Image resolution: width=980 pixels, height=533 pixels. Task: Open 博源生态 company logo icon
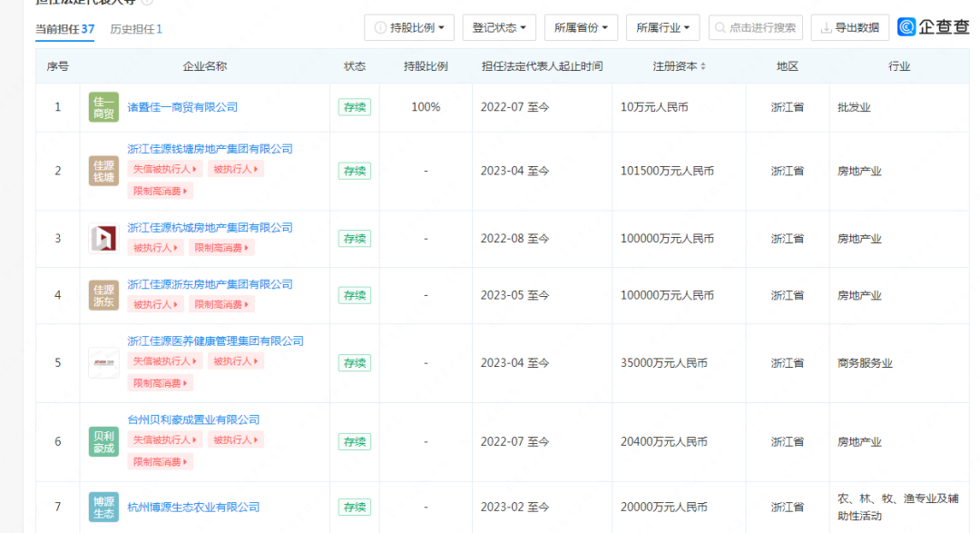coord(103,508)
